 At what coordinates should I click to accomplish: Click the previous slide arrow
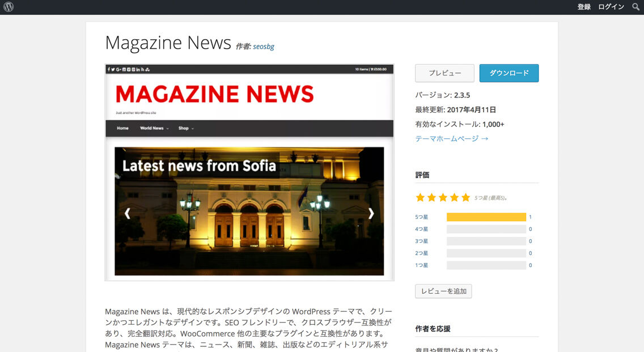point(128,213)
